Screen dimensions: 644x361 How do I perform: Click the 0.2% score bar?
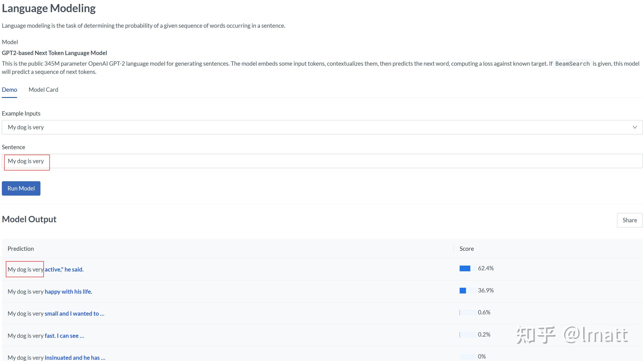467,335
